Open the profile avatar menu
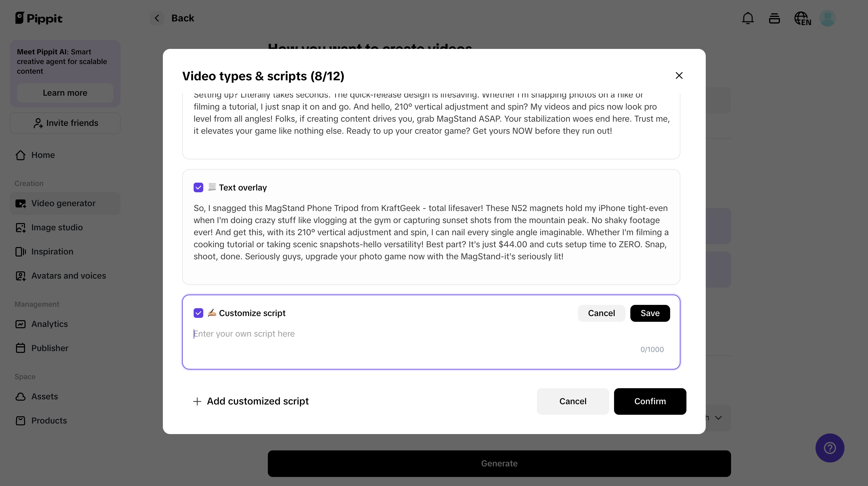The width and height of the screenshot is (868, 486). (828, 18)
